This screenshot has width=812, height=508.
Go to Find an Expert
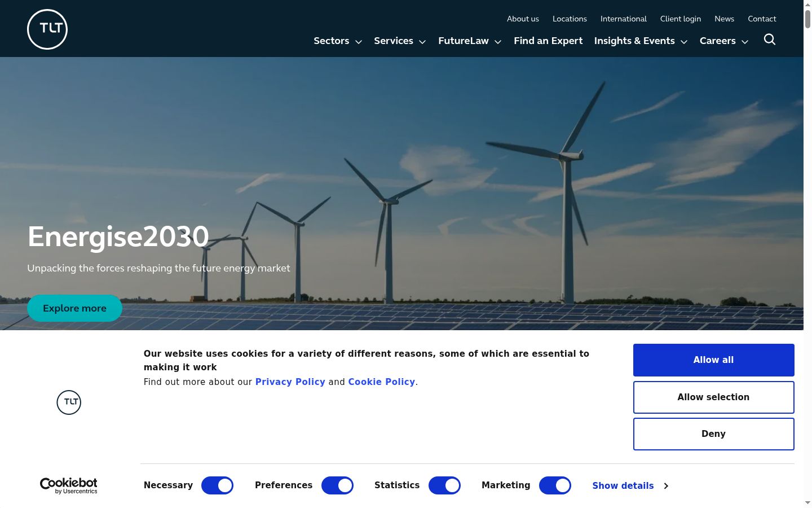[x=548, y=41]
